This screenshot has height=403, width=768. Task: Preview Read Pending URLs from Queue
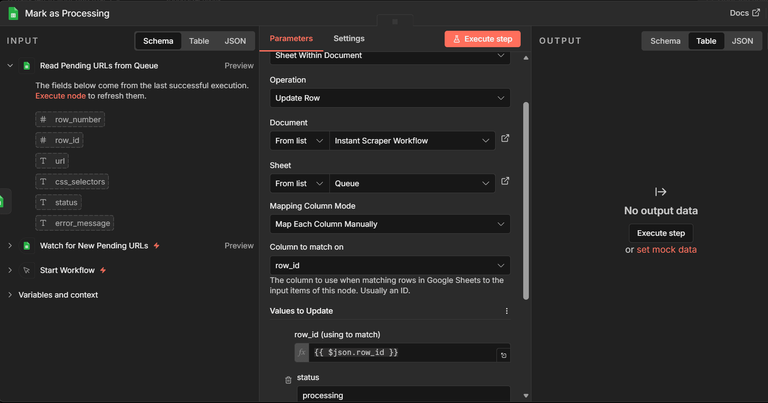pos(239,66)
